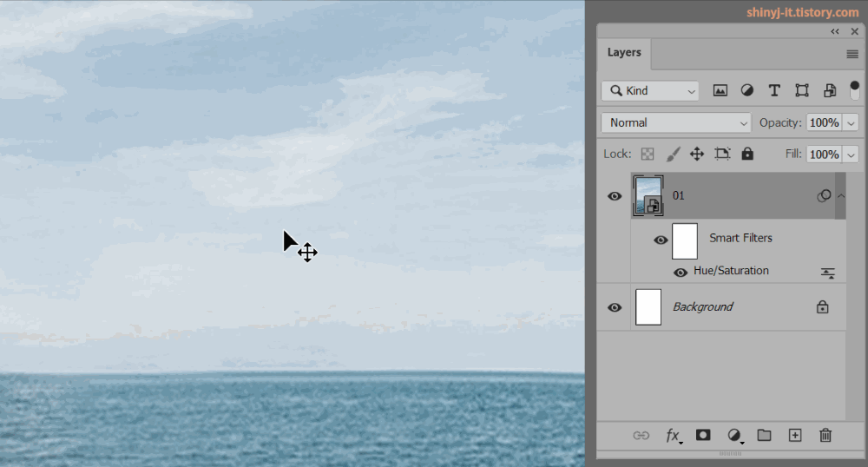868x467 pixels.
Task: Delete layer trash icon
Action: [825, 436]
